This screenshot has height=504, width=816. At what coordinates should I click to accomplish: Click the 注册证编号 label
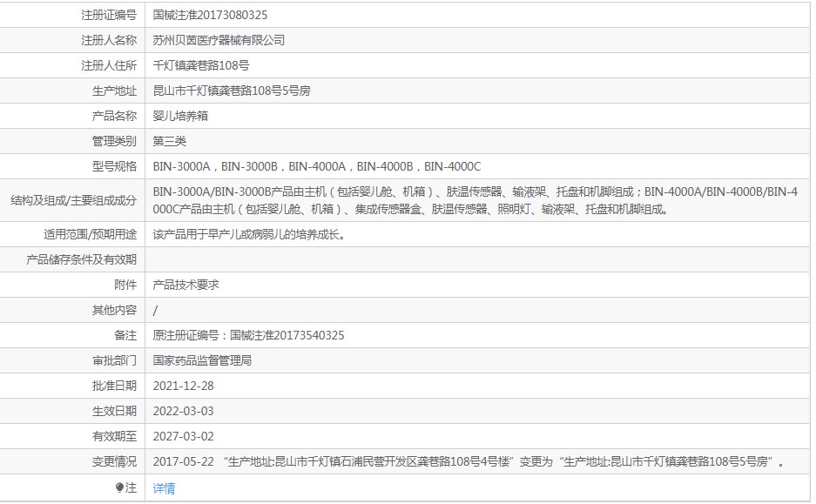[109, 15]
